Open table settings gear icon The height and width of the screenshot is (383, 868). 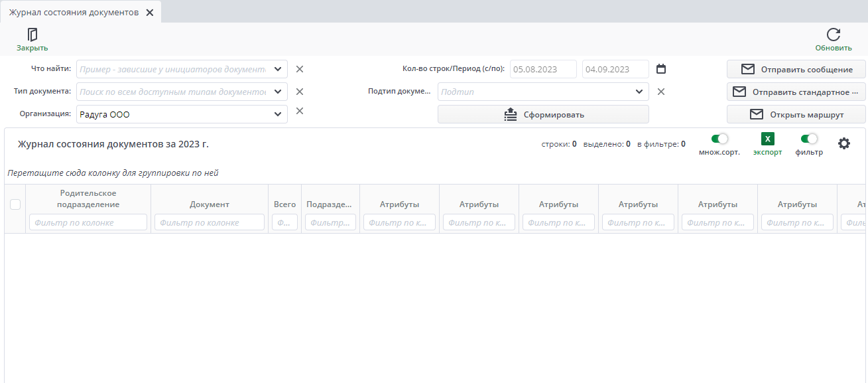pyautogui.click(x=843, y=143)
